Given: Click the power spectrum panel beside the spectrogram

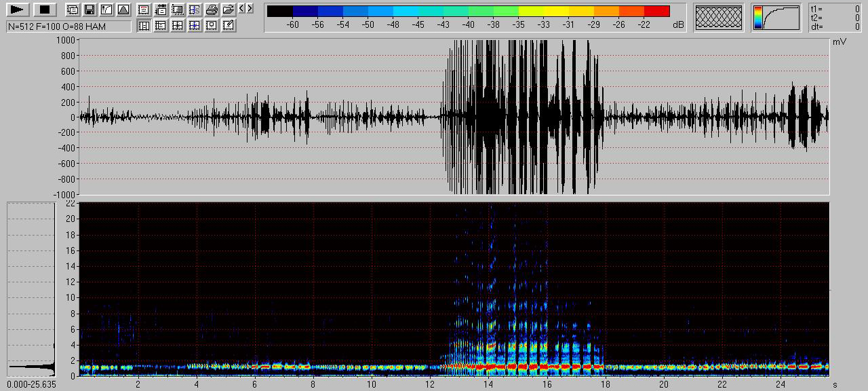Looking at the screenshot, I should click(x=31, y=288).
